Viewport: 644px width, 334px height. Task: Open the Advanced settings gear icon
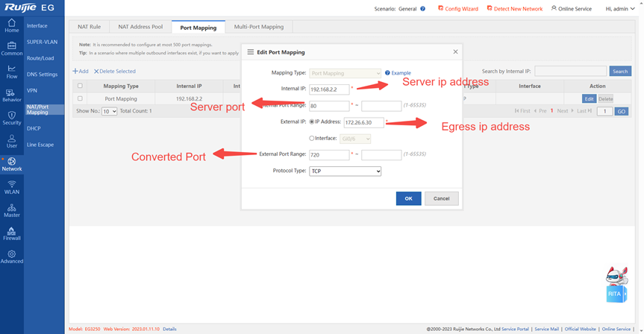point(11,256)
